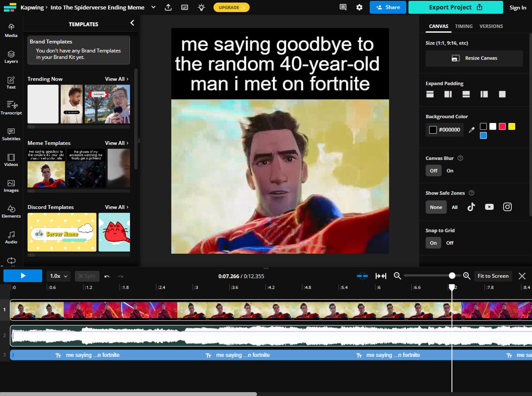Open the Elements panel
This screenshot has width=532, height=396.
pos(11,211)
